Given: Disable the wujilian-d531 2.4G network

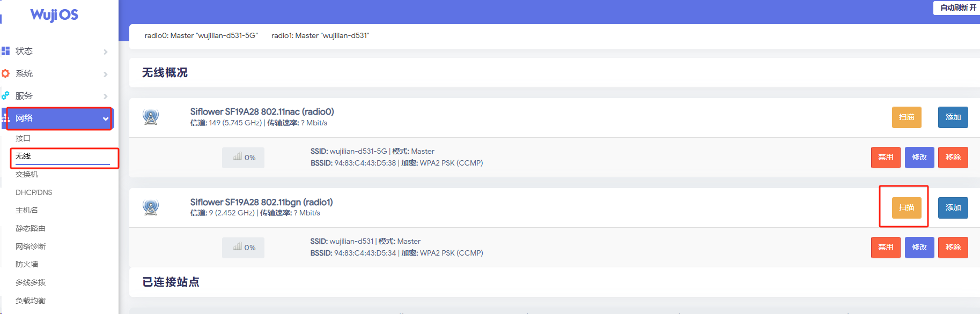Looking at the screenshot, I should click(x=885, y=248).
